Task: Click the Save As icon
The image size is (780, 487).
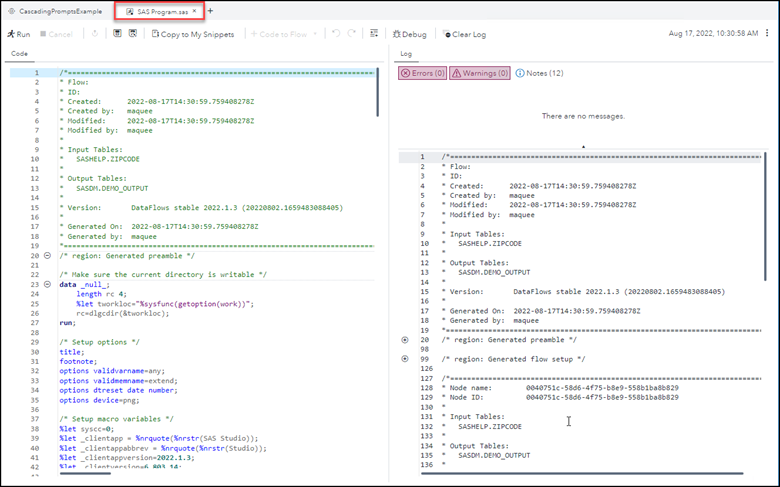Action: [x=134, y=34]
